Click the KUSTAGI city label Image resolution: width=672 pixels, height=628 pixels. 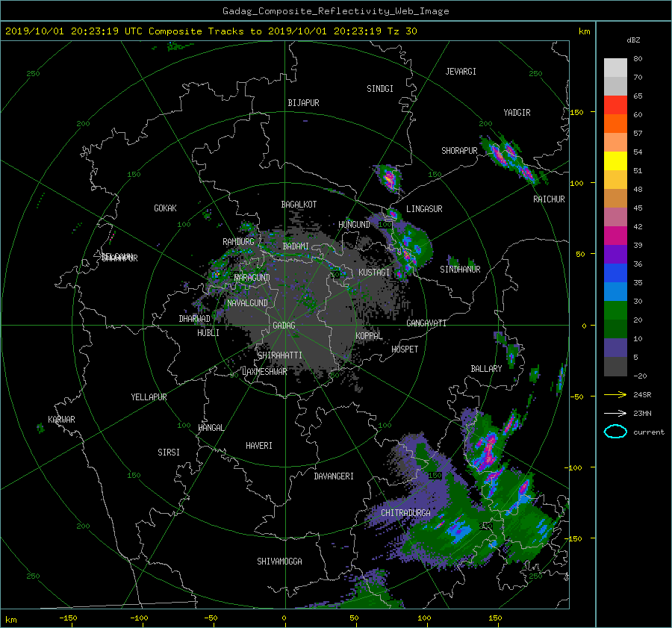374,273
